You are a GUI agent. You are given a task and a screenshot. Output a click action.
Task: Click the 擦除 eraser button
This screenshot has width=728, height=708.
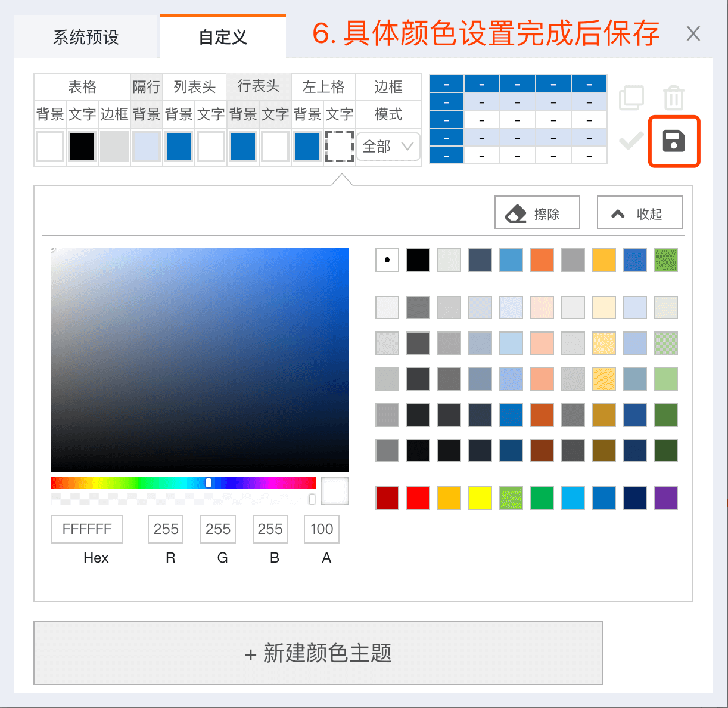[x=537, y=213]
